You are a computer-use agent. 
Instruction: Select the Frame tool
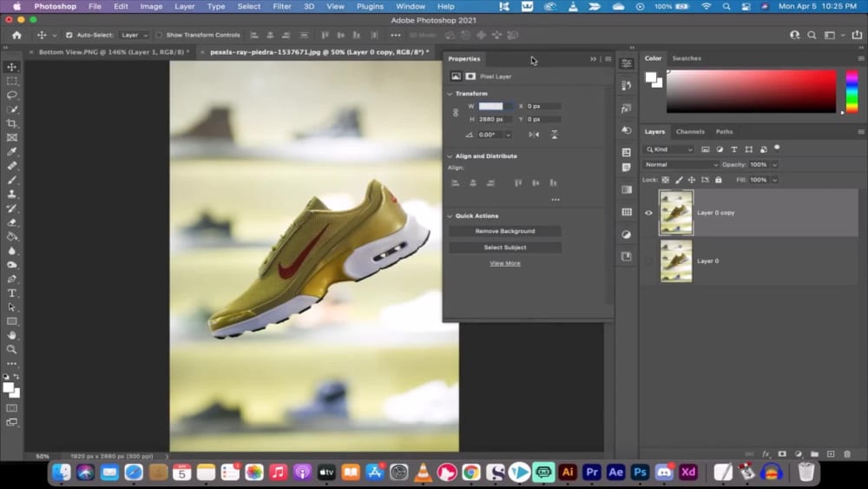pos(11,137)
